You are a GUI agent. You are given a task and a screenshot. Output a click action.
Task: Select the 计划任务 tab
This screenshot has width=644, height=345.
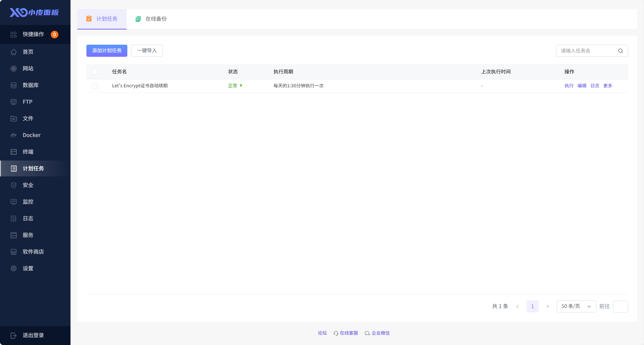[x=102, y=19]
